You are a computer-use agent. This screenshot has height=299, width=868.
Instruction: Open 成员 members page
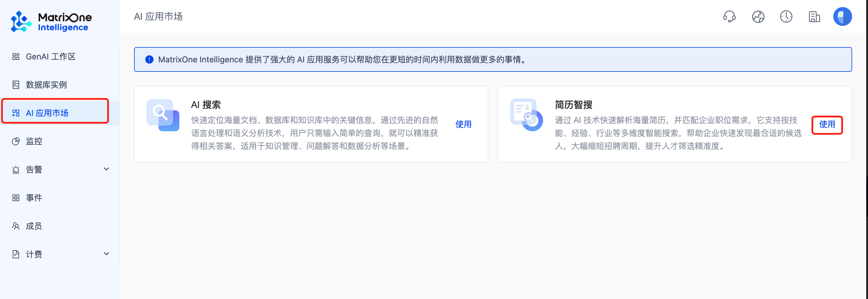34,226
